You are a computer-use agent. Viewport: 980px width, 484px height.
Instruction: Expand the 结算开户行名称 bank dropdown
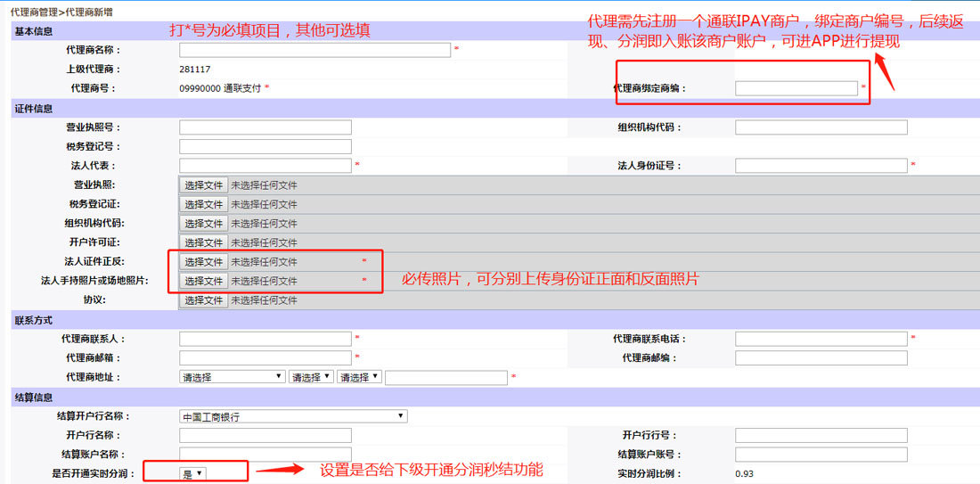[x=292, y=416]
